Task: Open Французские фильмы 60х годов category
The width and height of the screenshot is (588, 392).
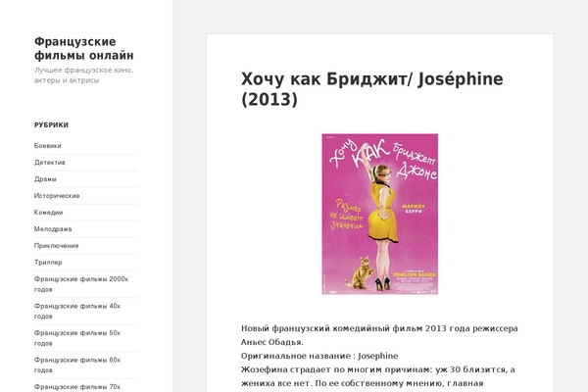Action: pyautogui.click(x=77, y=365)
